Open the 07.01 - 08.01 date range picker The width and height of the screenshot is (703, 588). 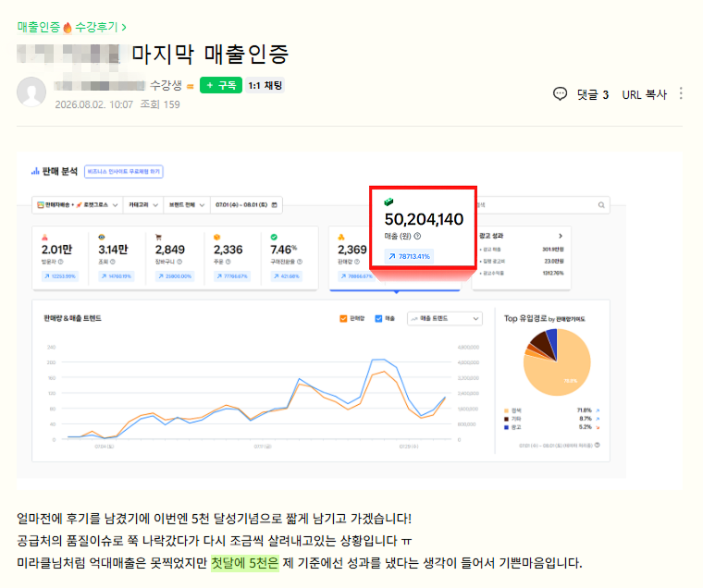[246, 205]
